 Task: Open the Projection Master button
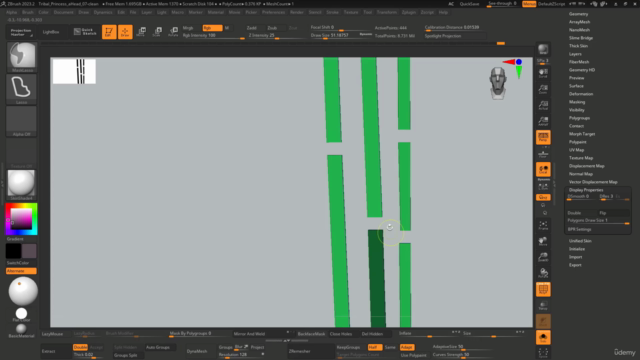click(x=21, y=32)
